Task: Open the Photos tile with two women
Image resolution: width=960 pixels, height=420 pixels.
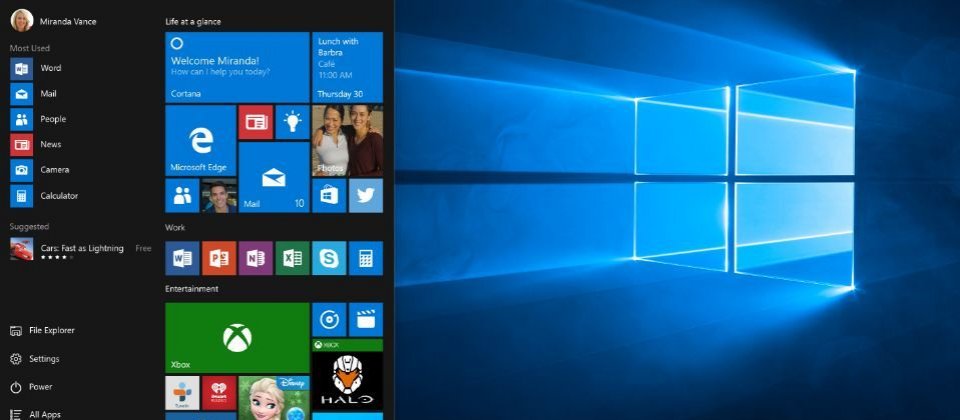Action: tap(347, 140)
